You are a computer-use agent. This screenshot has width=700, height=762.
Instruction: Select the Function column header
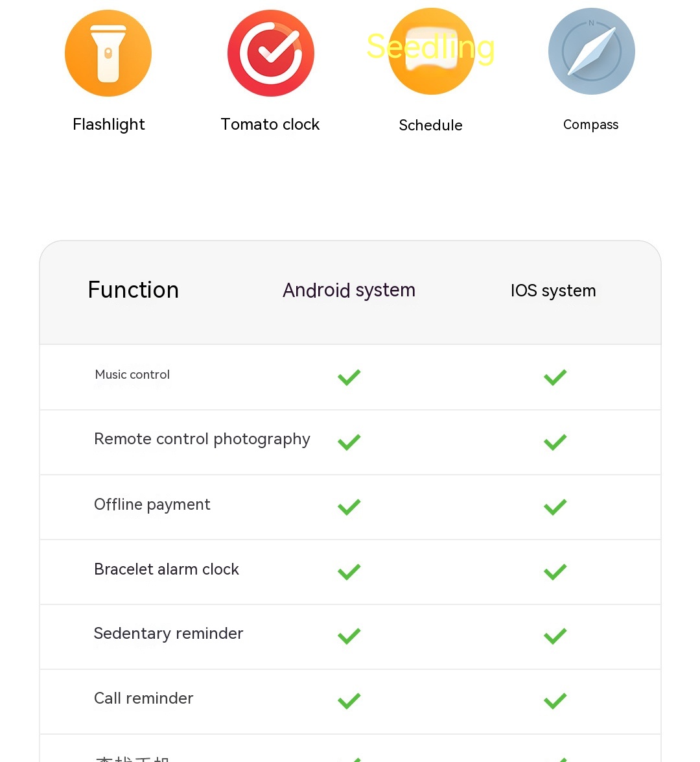[134, 290]
